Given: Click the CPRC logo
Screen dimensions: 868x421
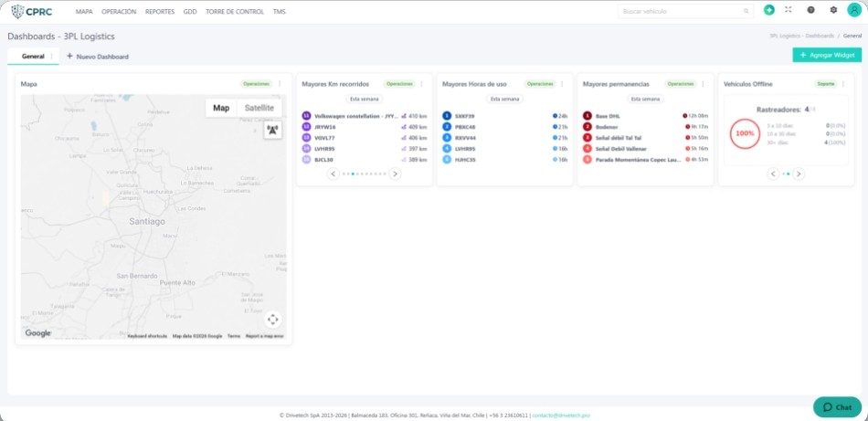Looking at the screenshot, I should (32, 11).
